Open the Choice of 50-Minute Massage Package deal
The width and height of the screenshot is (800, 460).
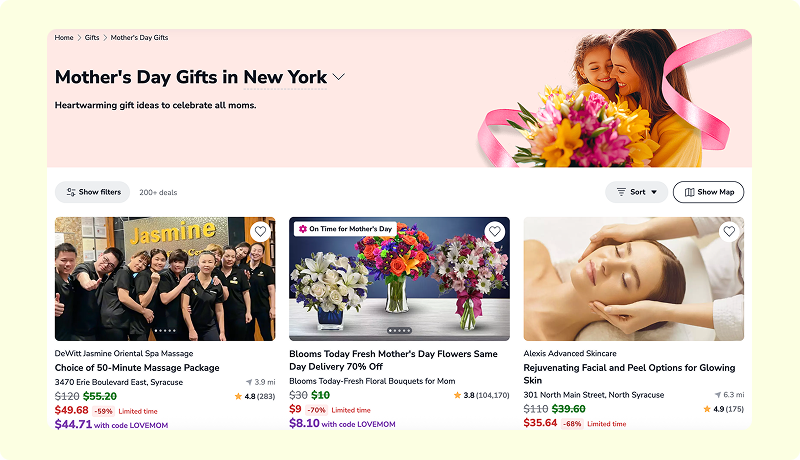(137, 368)
